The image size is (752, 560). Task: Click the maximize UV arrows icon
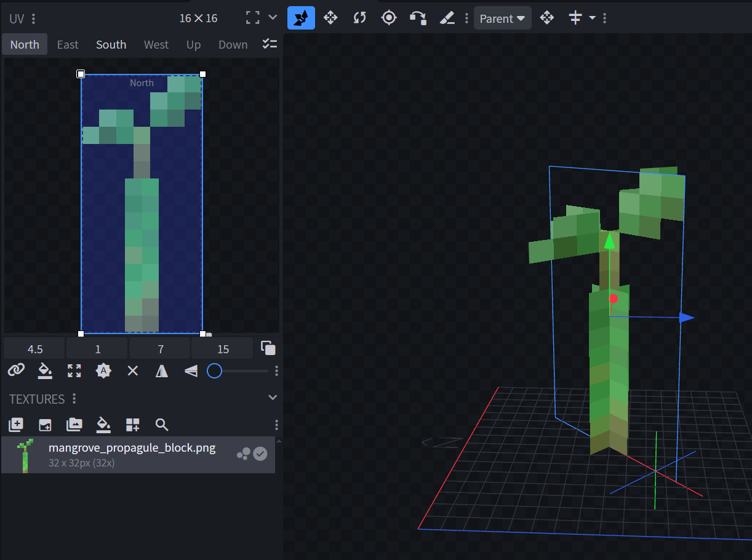[x=74, y=370]
